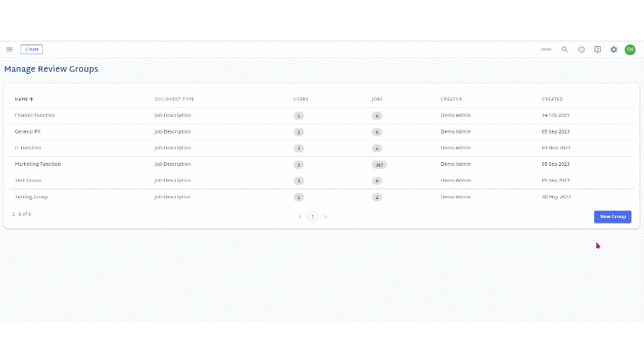Click Job Description in Marketing Function row
This screenshot has height=362, width=644.
(x=172, y=164)
